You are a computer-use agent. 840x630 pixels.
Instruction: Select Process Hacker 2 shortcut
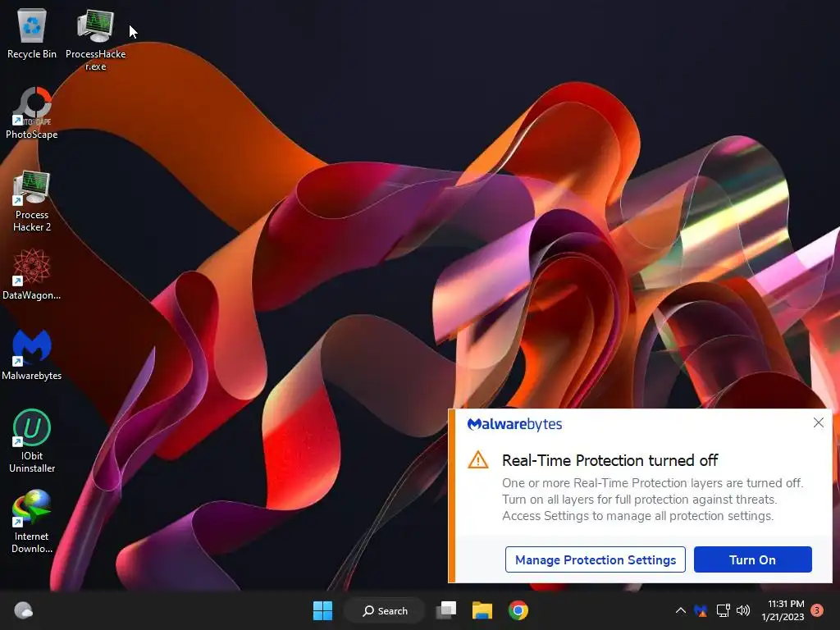[32, 202]
